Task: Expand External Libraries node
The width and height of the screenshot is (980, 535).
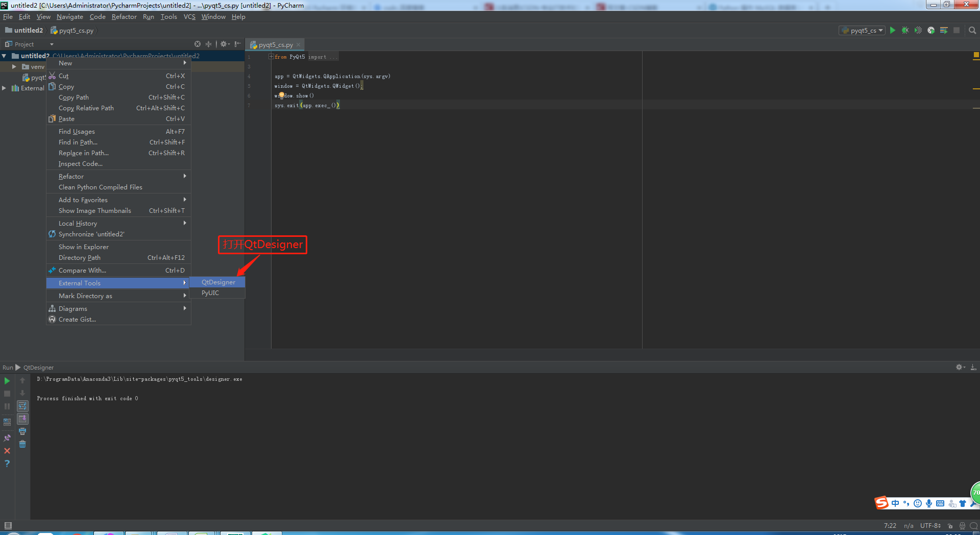Action: tap(4, 88)
